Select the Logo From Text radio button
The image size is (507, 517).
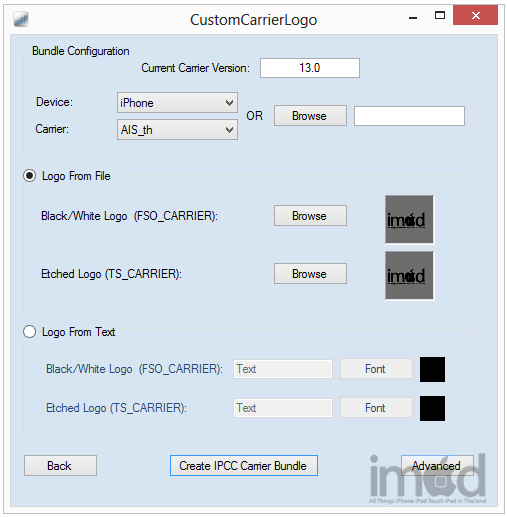(x=30, y=332)
